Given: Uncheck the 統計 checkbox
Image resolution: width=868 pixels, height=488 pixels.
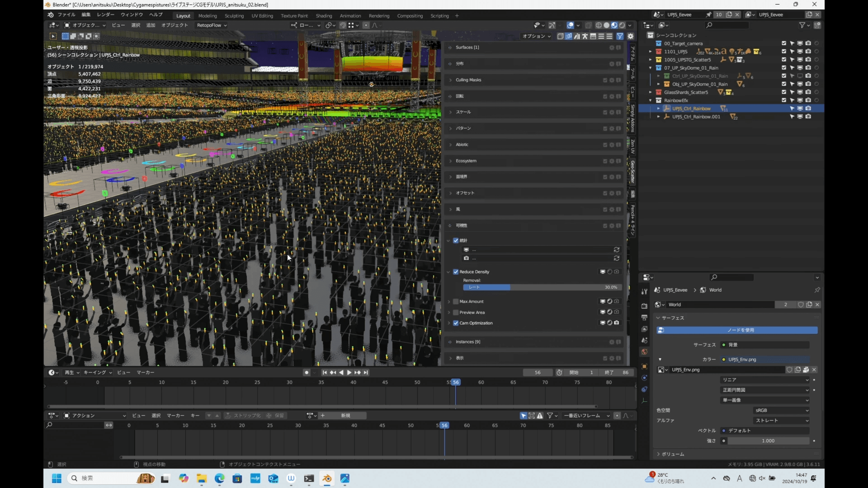Looking at the screenshot, I should [456, 241].
